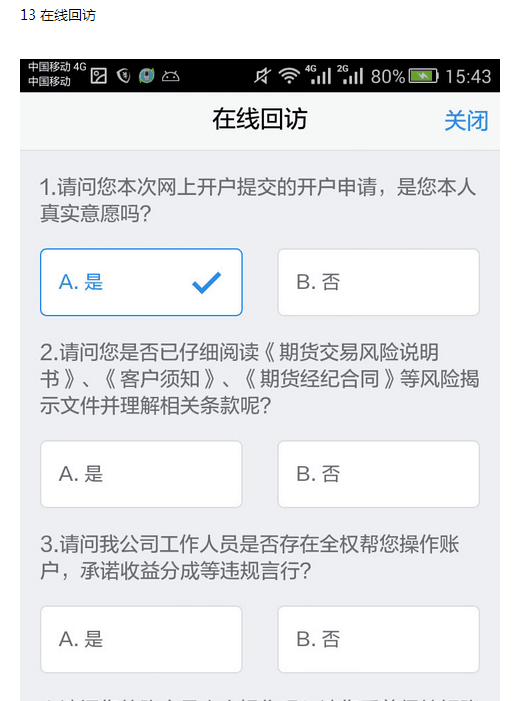Tap the Android debug status bar icon
Screen dimensions: 530x701
(x=170, y=76)
